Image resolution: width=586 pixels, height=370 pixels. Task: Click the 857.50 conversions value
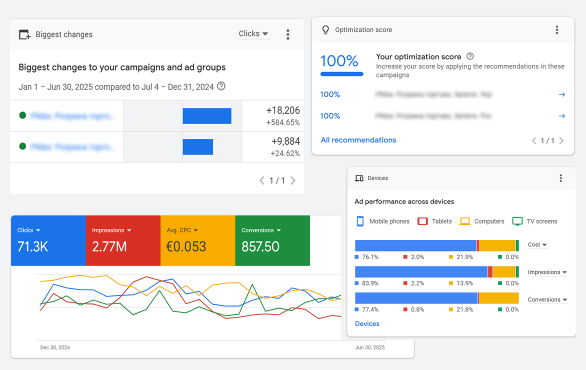point(260,247)
